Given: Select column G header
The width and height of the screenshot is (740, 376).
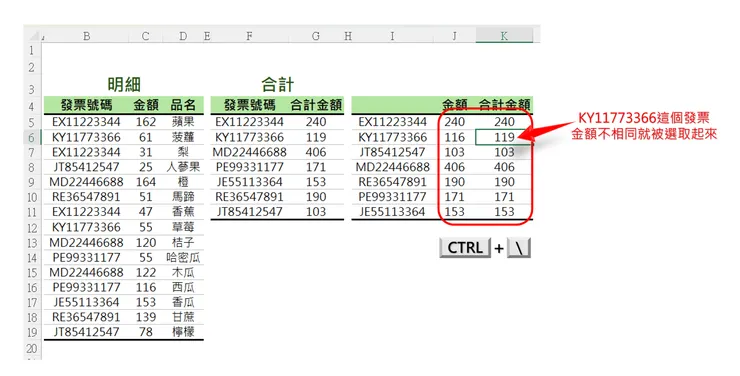Looking at the screenshot, I should pos(316,36).
